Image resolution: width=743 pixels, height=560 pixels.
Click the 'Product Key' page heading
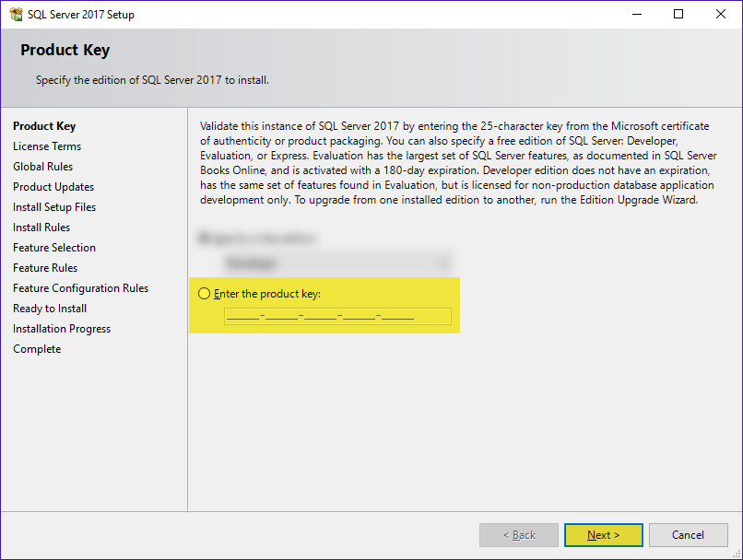click(x=65, y=50)
